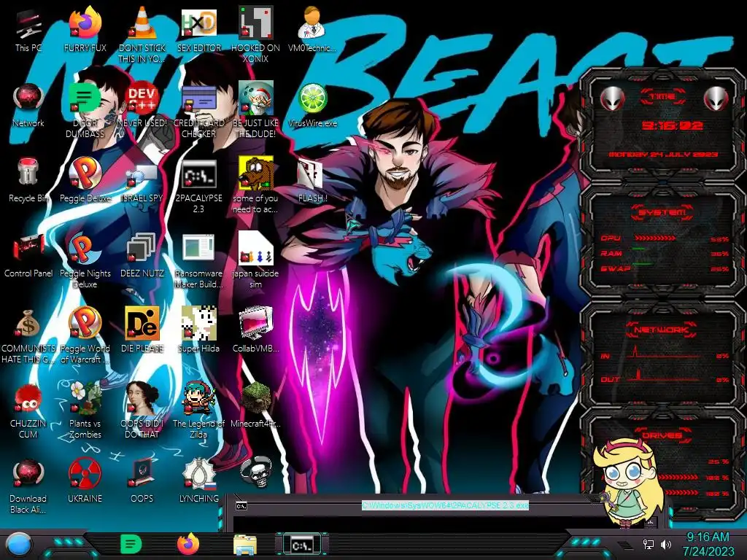The height and width of the screenshot is (560, 747).
Task: Click the right alien head on gadget
Action: (x=716, y=99)
